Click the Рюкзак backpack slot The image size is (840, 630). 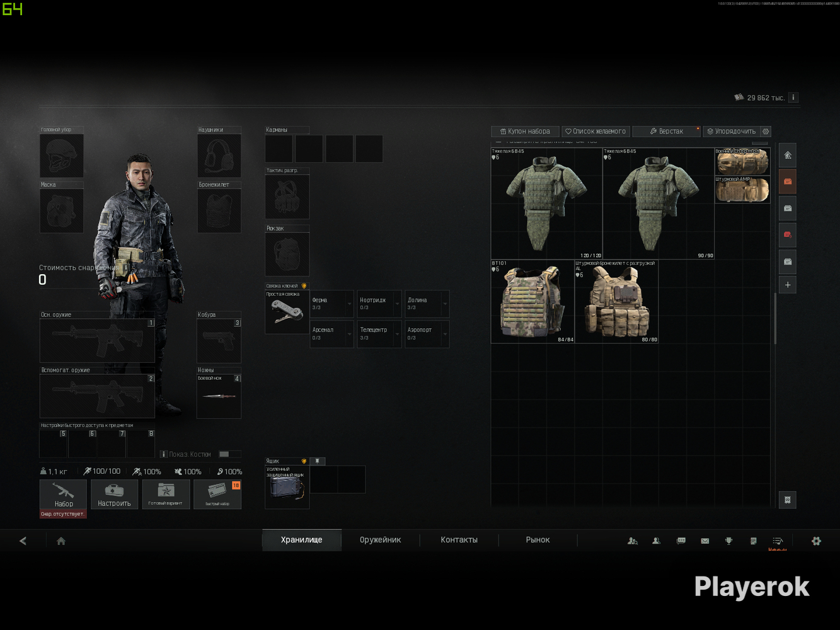(287, 254)
